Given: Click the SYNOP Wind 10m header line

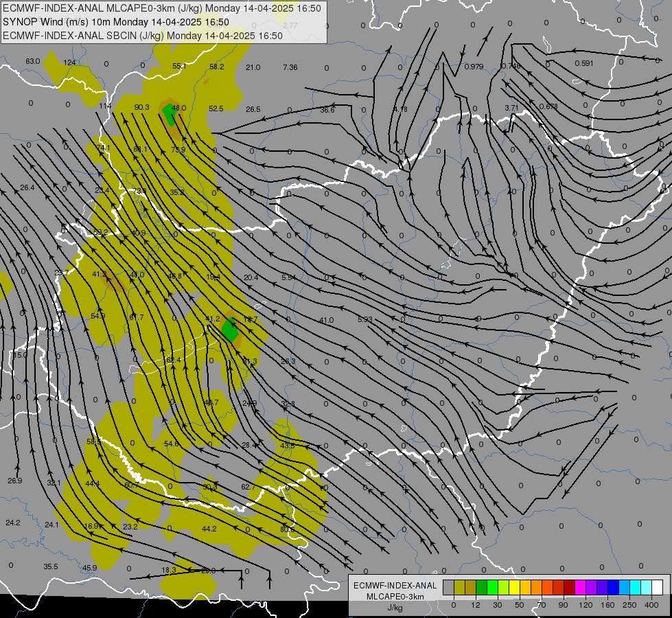Looking at the screenshot, I should point(116,22).
